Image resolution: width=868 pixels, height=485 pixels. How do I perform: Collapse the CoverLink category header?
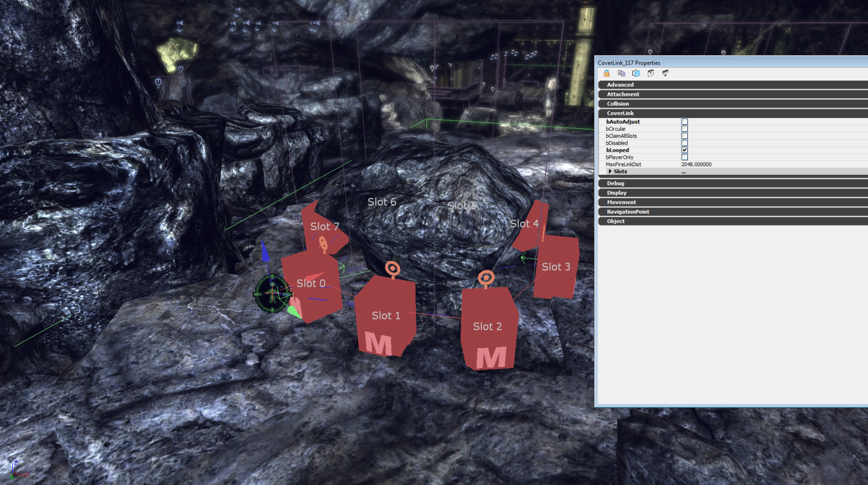click(x=621, y=113)
